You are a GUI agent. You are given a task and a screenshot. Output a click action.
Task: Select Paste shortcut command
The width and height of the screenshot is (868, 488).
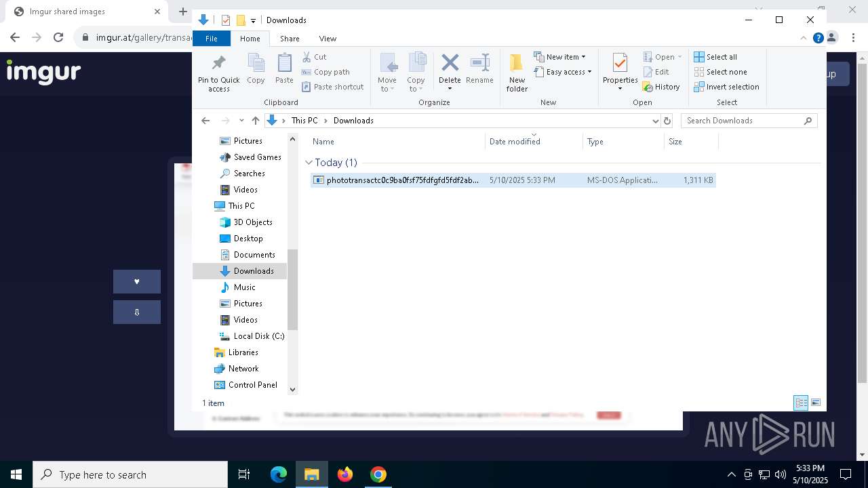(332, 87)
